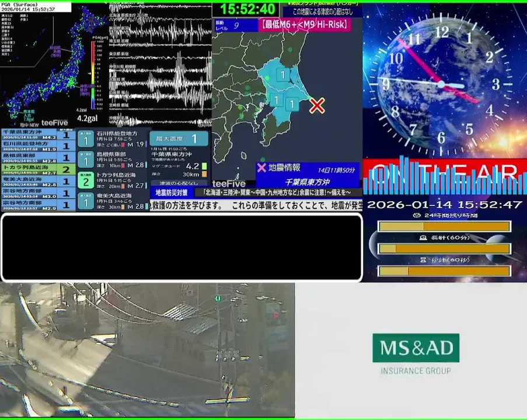Select the 千葉県東方沖 M4.2 history row
Screen dimensions: 527x420
(x=38, y=134)
